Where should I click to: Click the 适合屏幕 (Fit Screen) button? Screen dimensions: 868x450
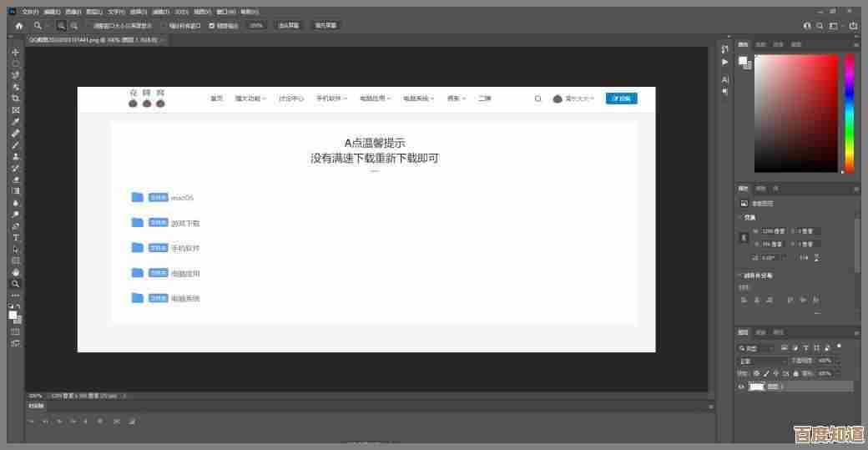288,26
